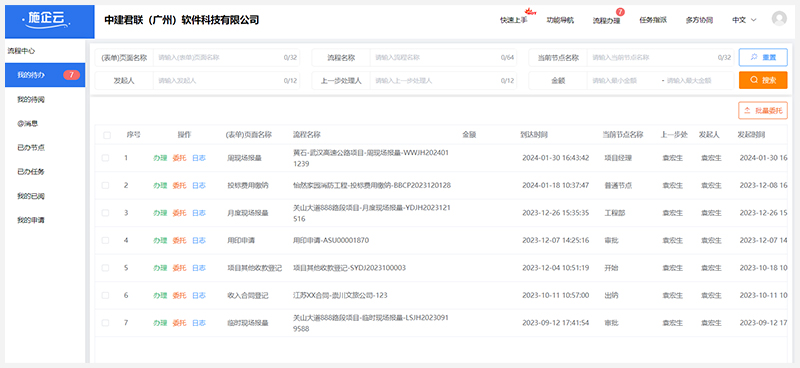Click 日志 for row 1 周现场报量
Image resolution: width=800 pixels, height=368 pixels.
click(x=199, y=158)
